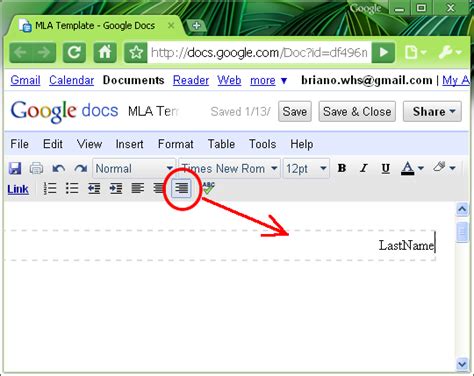The height and width of the screenshot is (376, 474).
Task: Click the Google docs logo
Action: coord(64,111)
